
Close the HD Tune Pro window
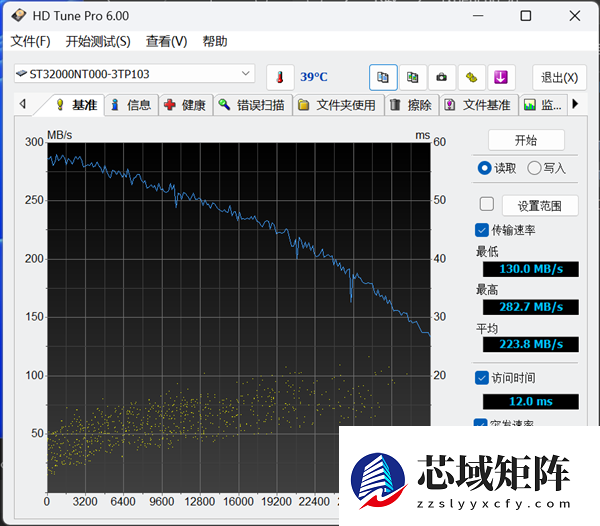click(x=574, y=16)
